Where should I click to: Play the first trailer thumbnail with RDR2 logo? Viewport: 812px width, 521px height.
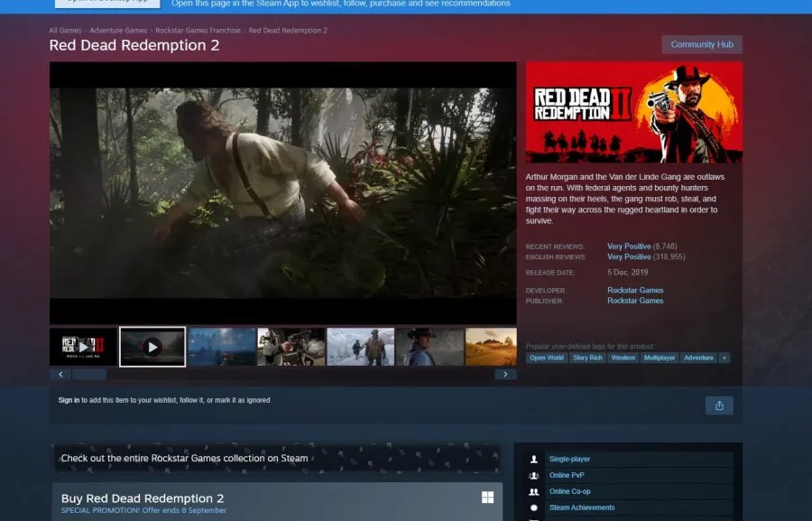click(x=83, y=347)
